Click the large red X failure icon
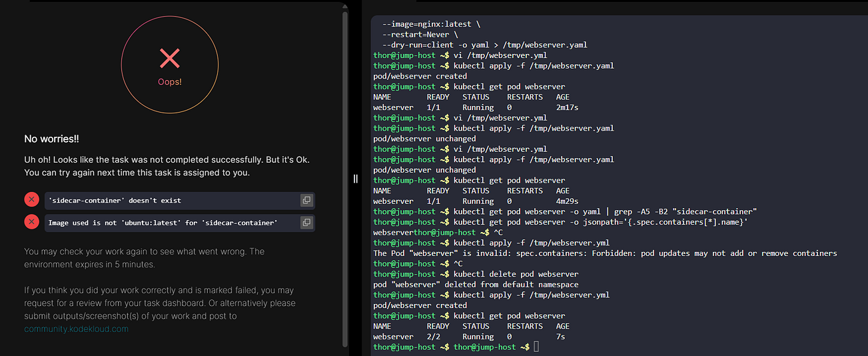 point(170,59)
